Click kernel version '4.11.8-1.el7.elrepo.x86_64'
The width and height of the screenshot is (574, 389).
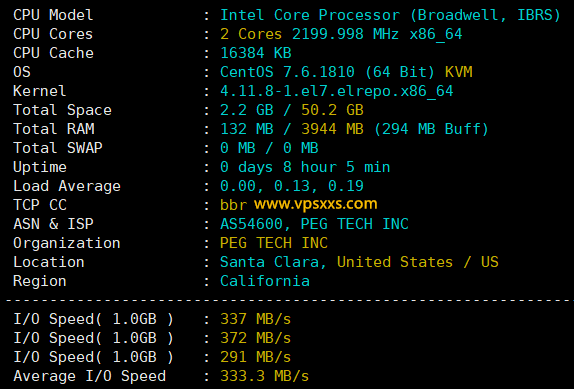pyautogui.click(x=337, y=91)
